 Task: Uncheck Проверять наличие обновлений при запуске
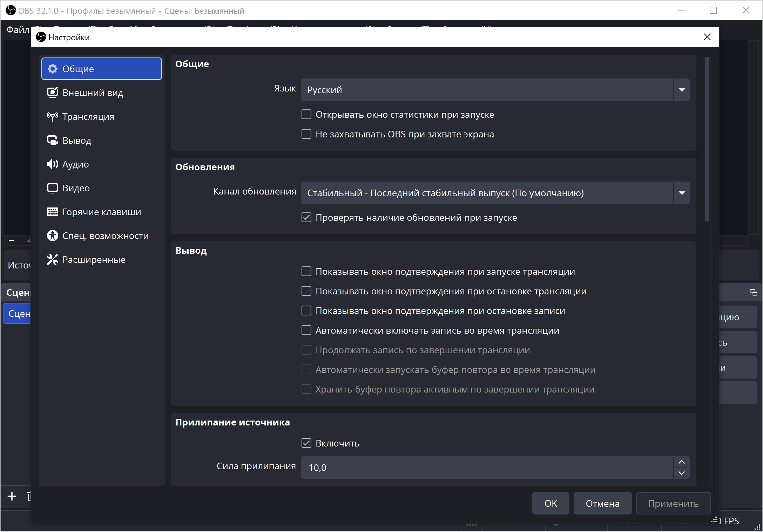pyautogui.click(x=306, y=218)
